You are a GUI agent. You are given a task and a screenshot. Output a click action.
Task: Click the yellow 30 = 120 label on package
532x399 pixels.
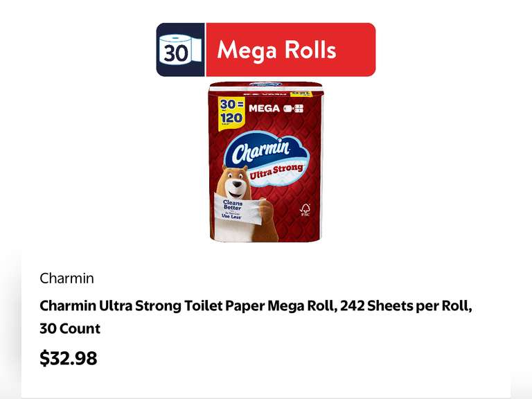(231, 113)
